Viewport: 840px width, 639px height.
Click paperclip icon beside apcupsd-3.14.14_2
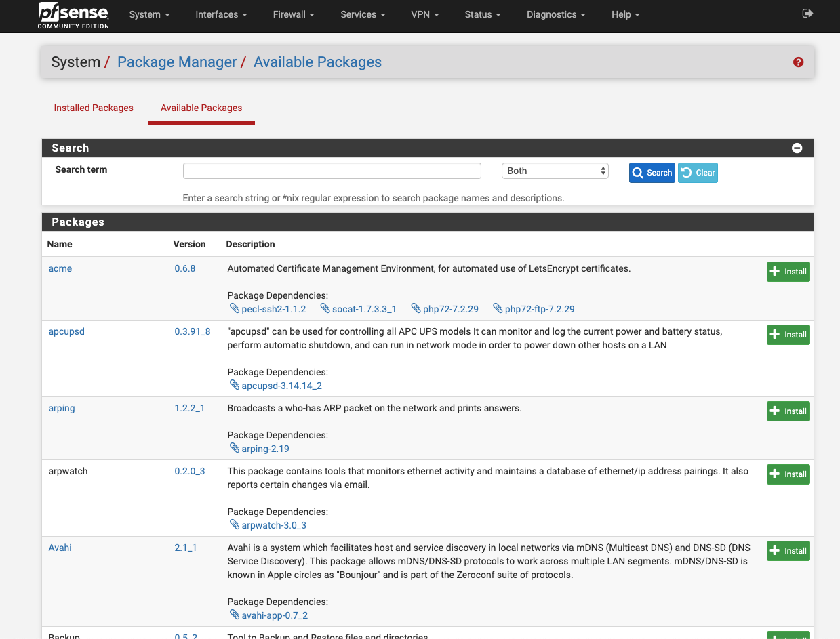[235, 386]
